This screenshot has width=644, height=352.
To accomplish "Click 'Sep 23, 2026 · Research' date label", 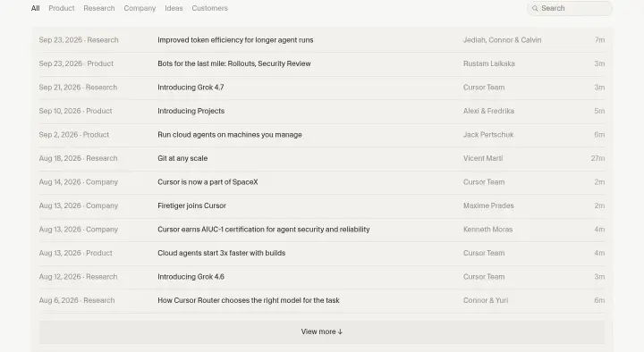I will coord(79,40).
